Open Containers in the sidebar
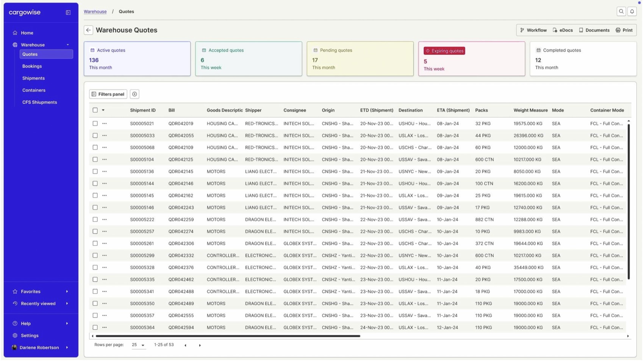This screenshot has width=644, height=361. point(34,90)
